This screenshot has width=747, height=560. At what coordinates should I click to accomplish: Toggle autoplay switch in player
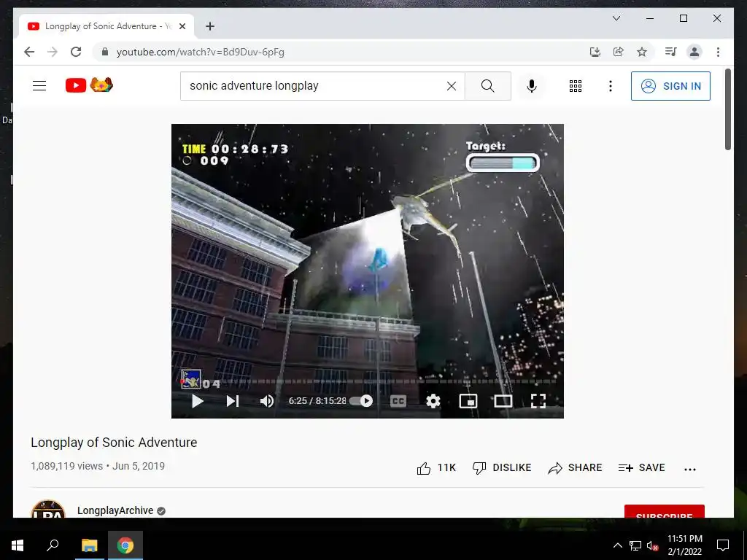[x=361, y=401]
